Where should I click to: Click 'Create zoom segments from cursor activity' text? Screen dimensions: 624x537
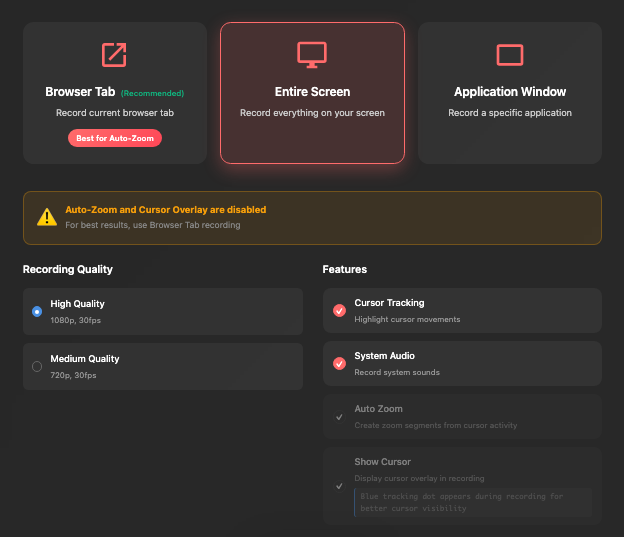436,425
